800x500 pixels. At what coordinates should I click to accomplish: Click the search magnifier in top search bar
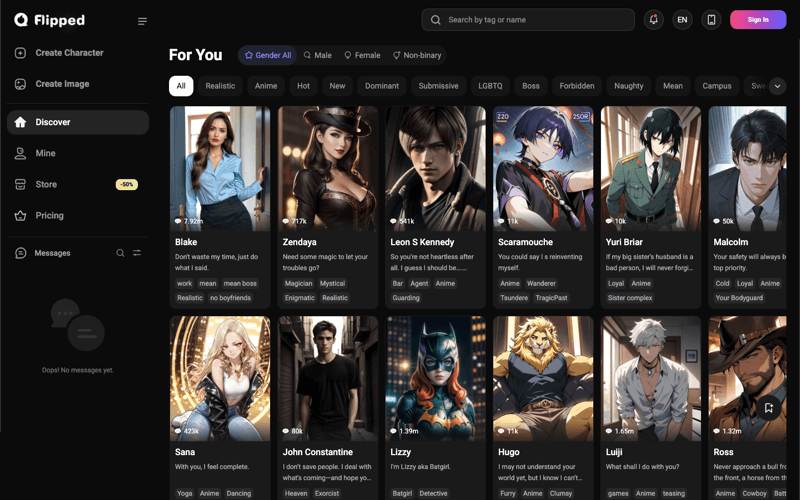pyautogui.click(x=435, y=20)
